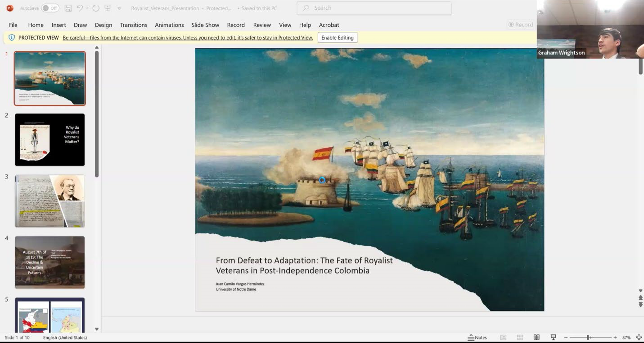
Task: Select slide 1 thumbnail
Action: tap(50, 78)
